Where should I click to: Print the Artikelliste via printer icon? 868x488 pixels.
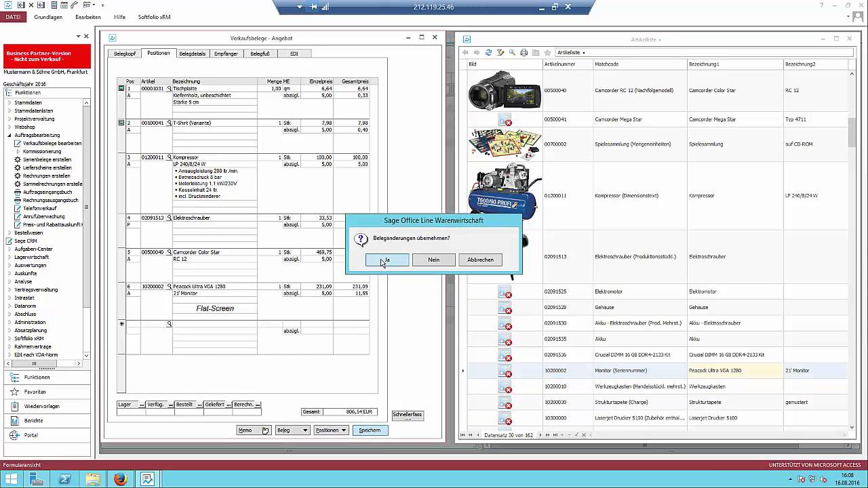(524, 52)
